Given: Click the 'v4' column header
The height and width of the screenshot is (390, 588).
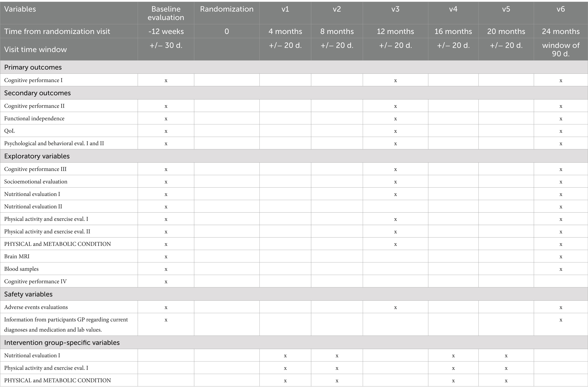Looking at the screenshot, I should 453,13.
